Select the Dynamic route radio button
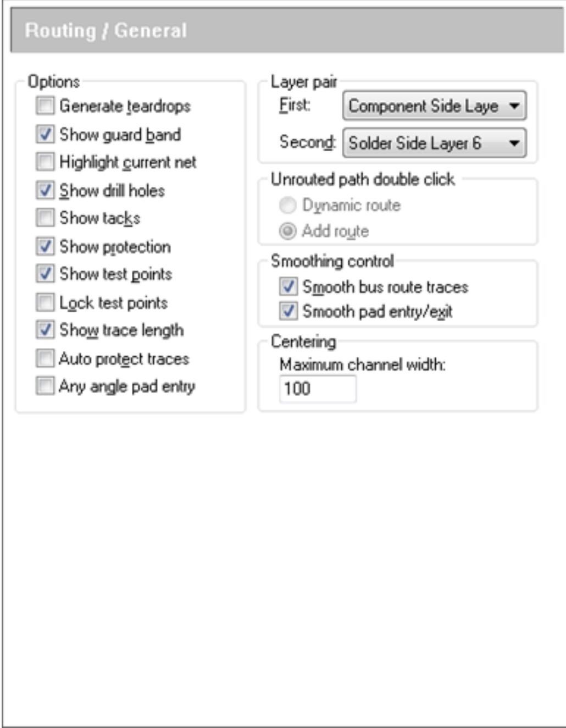 (x=288, y=206)
